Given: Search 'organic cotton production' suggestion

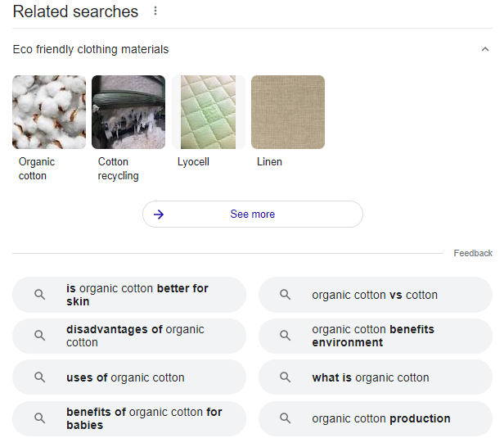Looking at the screenshot, I should point(376,418).
